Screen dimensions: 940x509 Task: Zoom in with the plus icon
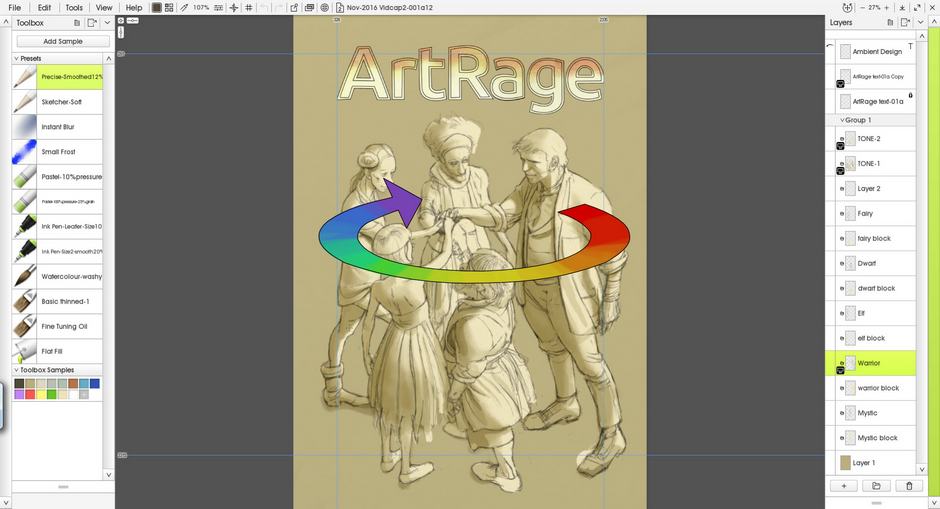[887, 8]
